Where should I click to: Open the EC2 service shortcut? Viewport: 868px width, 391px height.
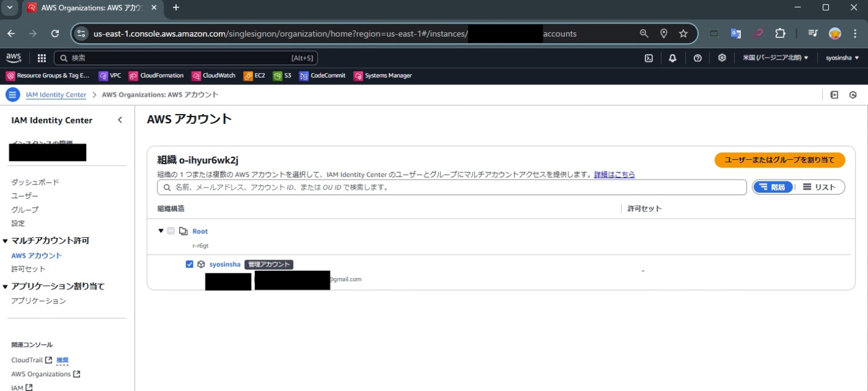coord(254,76)
